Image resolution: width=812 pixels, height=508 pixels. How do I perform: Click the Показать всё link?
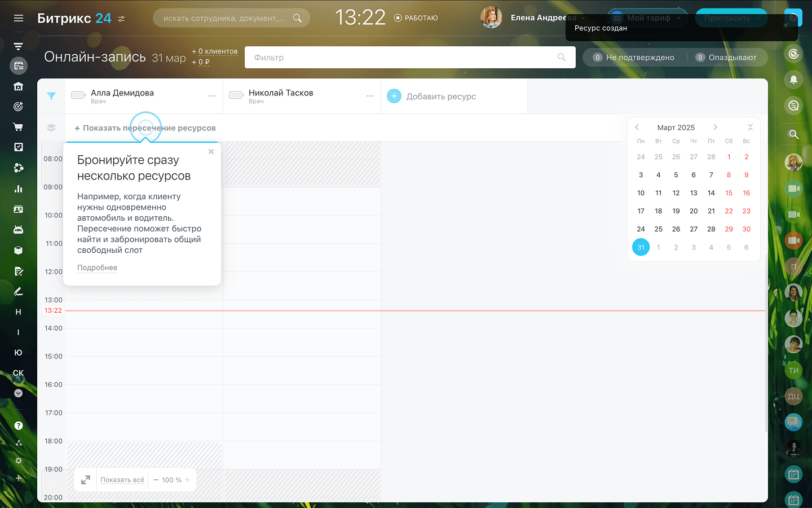122,480
